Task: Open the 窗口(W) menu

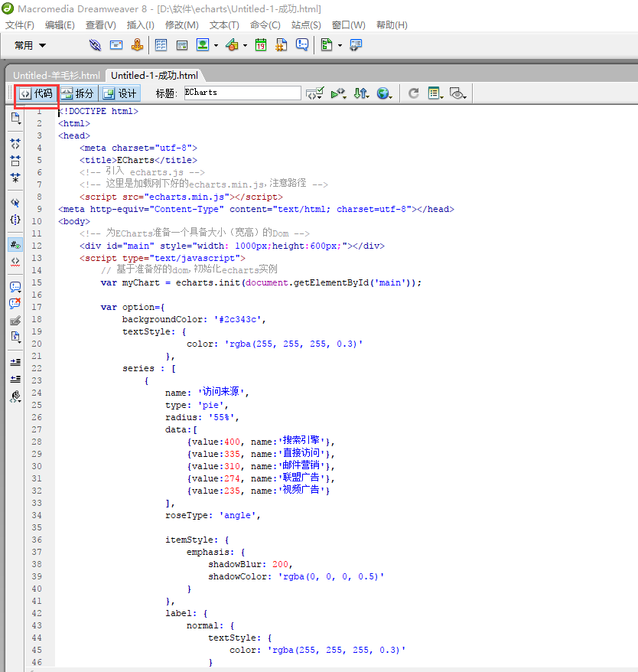Action: pos(349,25)
